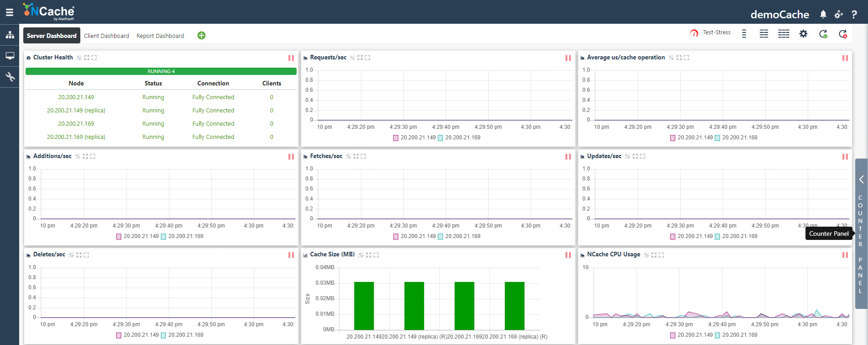This screenshot has width=868, height=345.
Task: Pause the Average us/cache operation chart
Action: tap(845, 58)
